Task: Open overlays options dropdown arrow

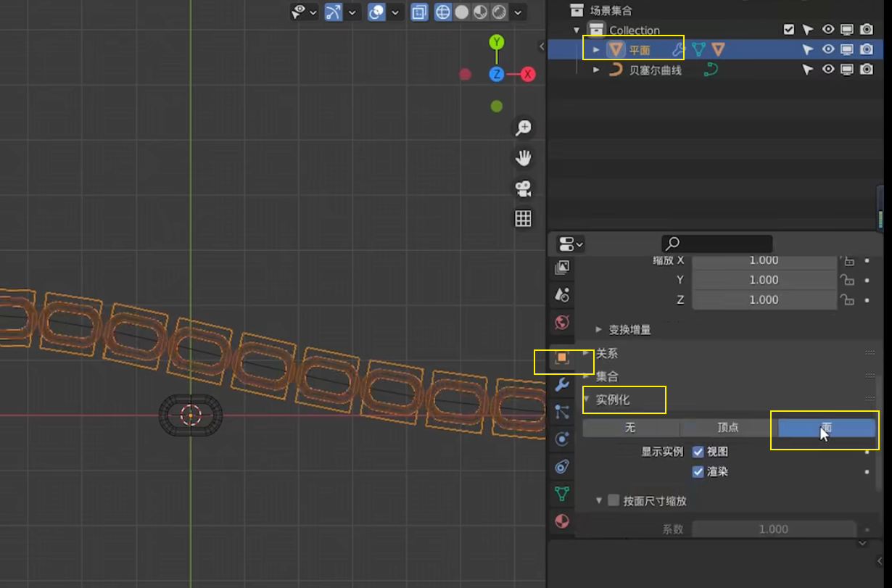Action: [395, 12]
